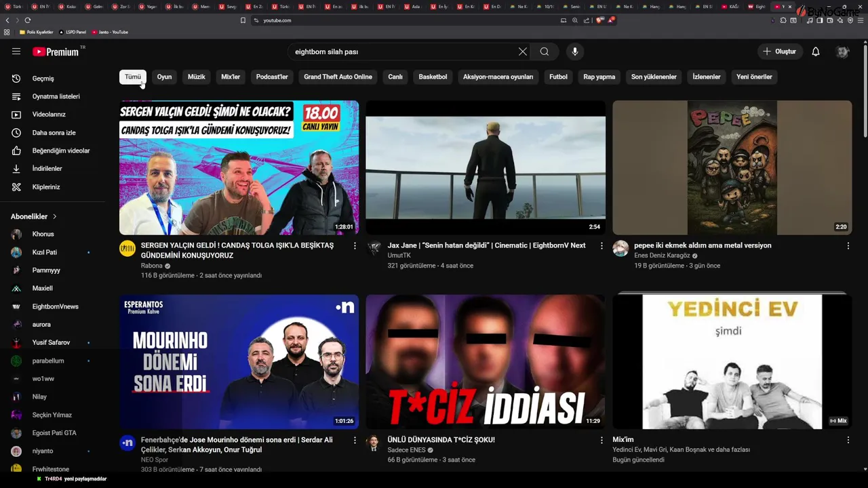Open the YouTube hamburger guide menu
The image size is (868, 488).
coord(16,52)
